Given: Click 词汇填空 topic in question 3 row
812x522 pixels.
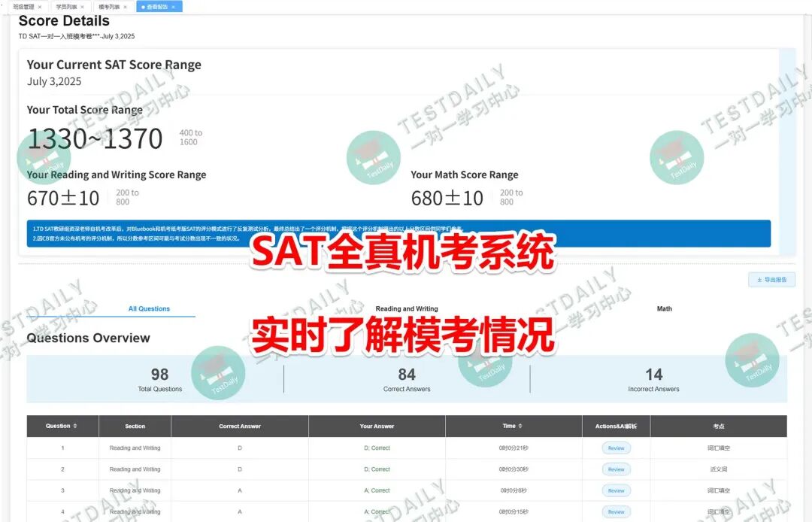Looking at the screenshot, I should coord(719,490).
